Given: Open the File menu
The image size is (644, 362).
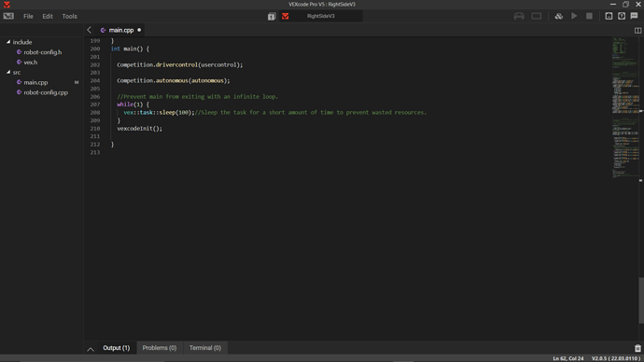Looking at the screenshot, I should click(28, 17).
